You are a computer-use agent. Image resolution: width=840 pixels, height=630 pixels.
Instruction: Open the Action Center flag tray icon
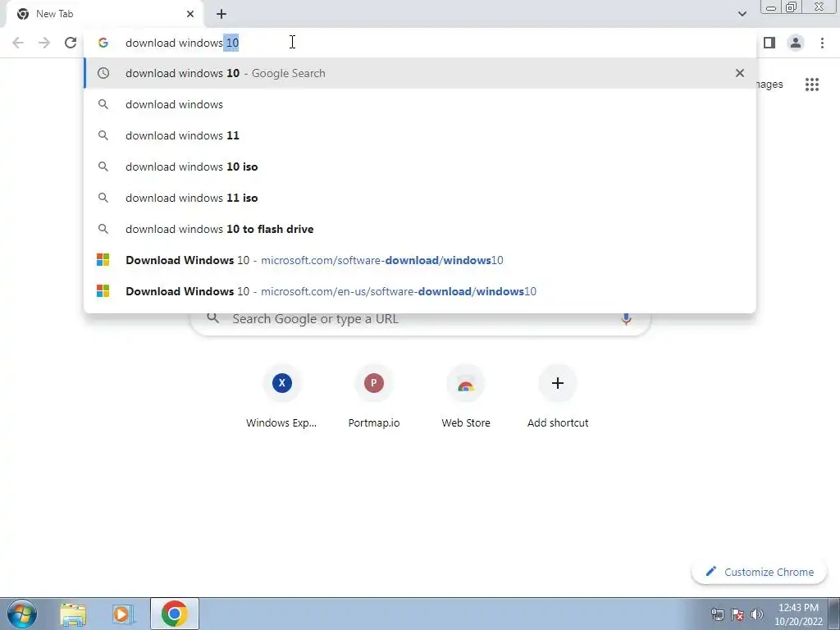[x=737, y=614]
